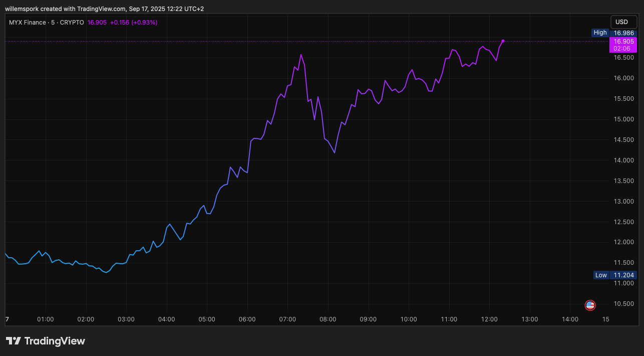Image resolution: width=644 pixels, height=356 pixels.
Task: Click the 11.204 low price value
Action: 623,275
